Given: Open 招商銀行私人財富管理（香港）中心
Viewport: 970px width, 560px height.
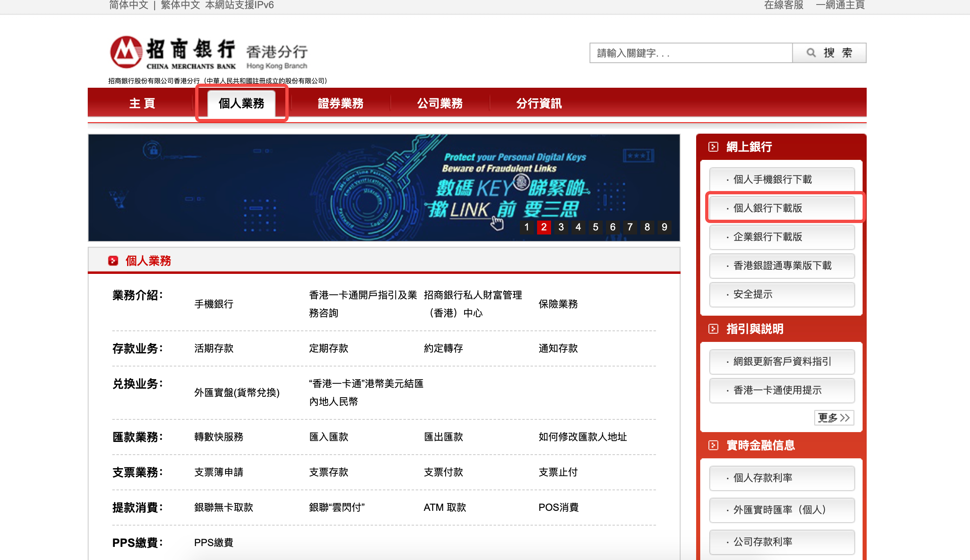Looking at the screenshot, I should click(473, 304).
